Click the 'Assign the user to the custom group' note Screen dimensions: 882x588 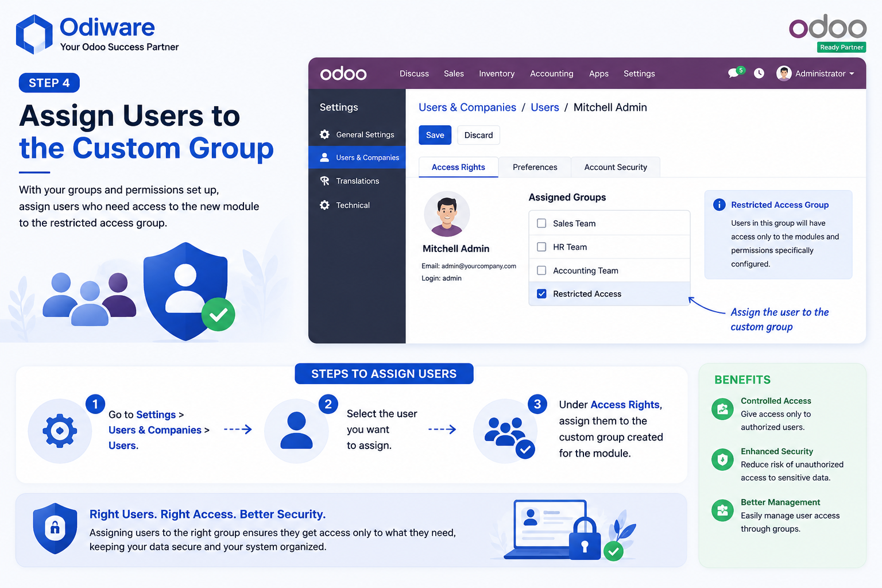pos(779,319)
